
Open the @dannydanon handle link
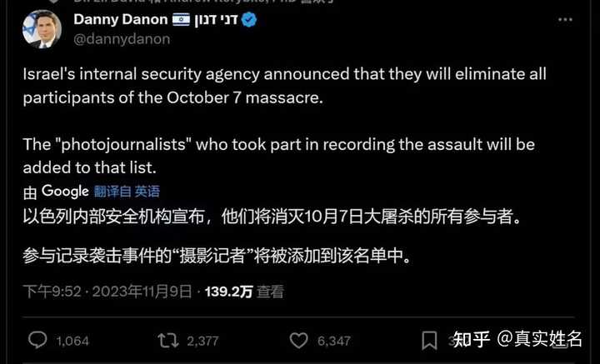[122, 39]
